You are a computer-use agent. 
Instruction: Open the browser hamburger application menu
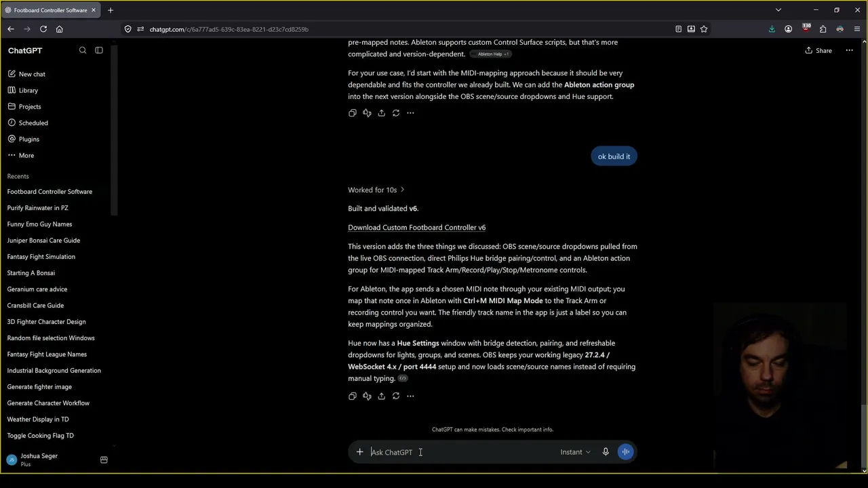857,29
